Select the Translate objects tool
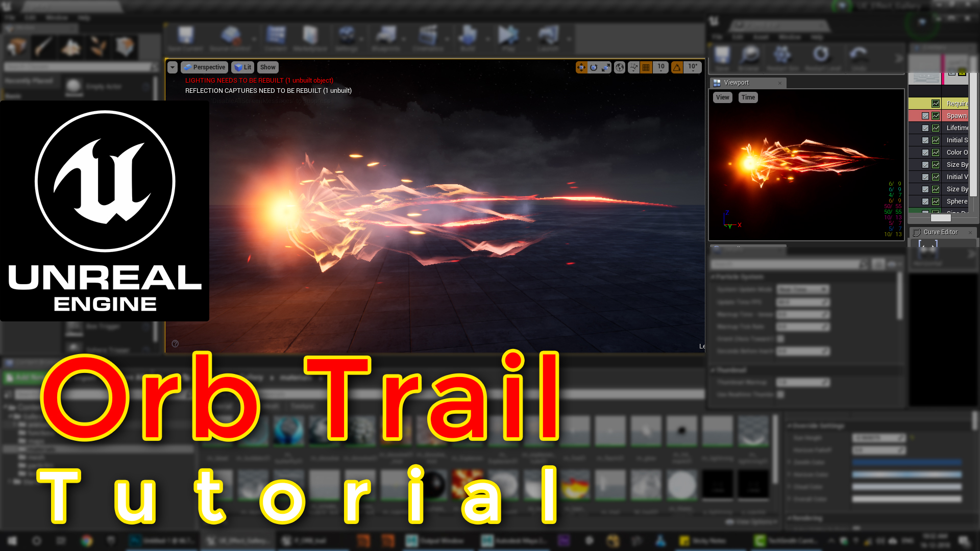The height and width of the screenshot is (551, 980). tap(581, 67)
